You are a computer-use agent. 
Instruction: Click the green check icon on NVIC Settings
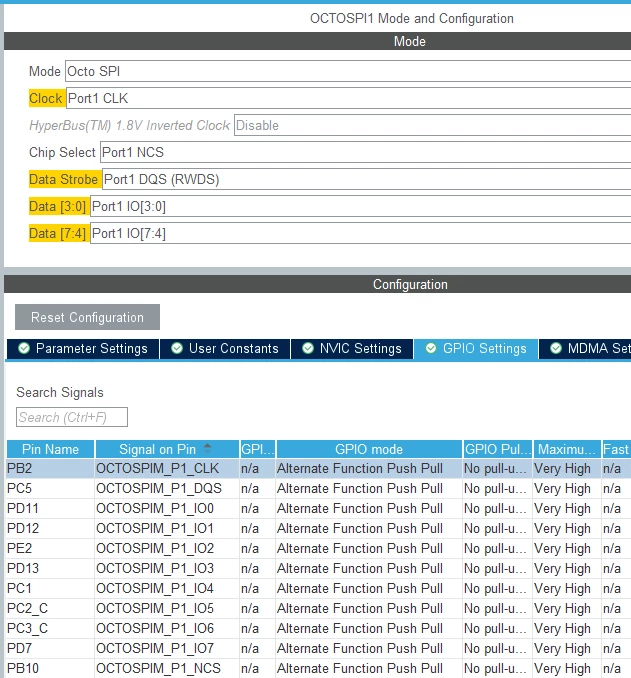tap(308, 348)
